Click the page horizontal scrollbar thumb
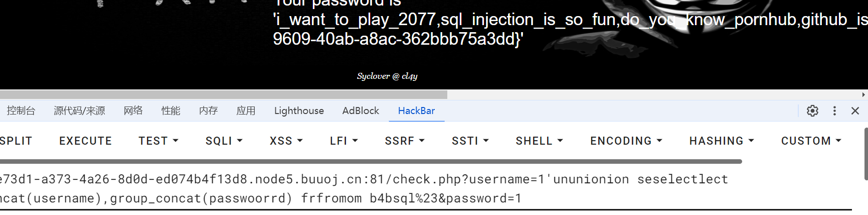This screenshot has width=868, height=215. click(223, 95)
